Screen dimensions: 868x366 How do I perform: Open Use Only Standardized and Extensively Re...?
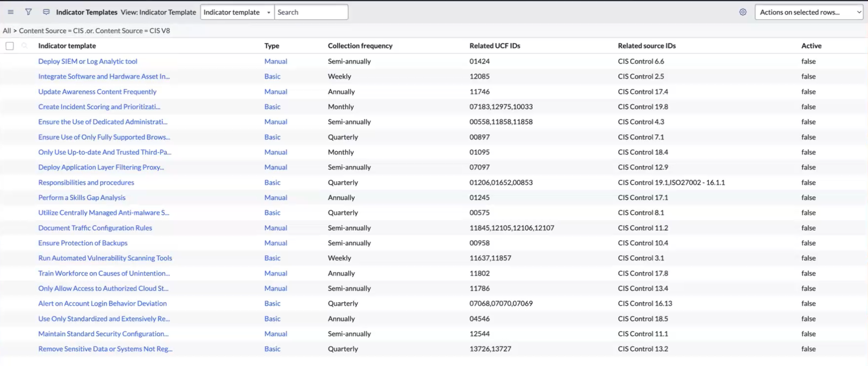point(104,319)
